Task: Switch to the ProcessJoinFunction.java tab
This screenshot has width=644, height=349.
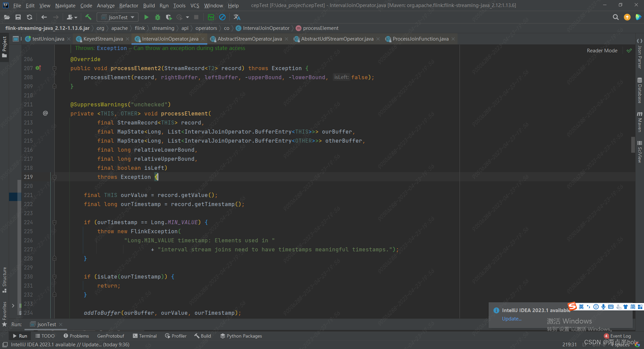Action: point(421,39)
